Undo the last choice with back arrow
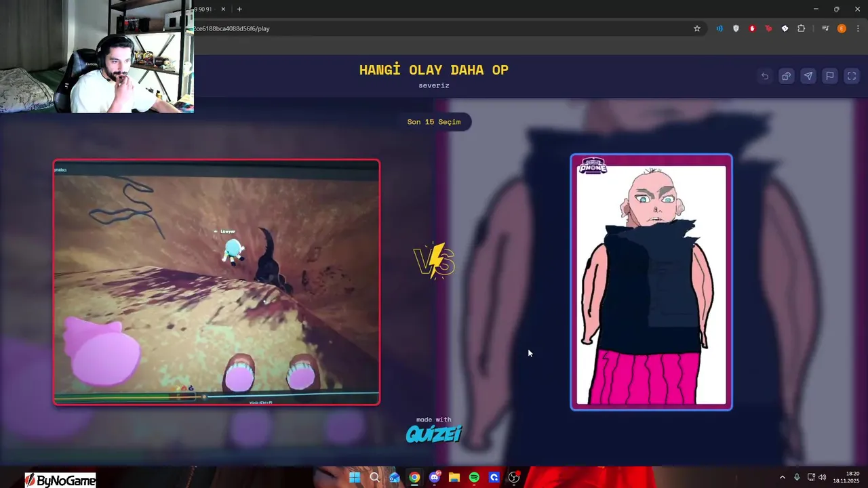The width and height of the screenshot is (868, 488). 765,76
